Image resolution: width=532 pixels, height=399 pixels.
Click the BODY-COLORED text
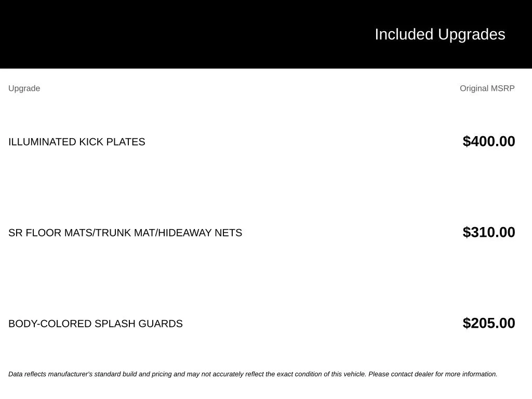[x=50, y=324]
